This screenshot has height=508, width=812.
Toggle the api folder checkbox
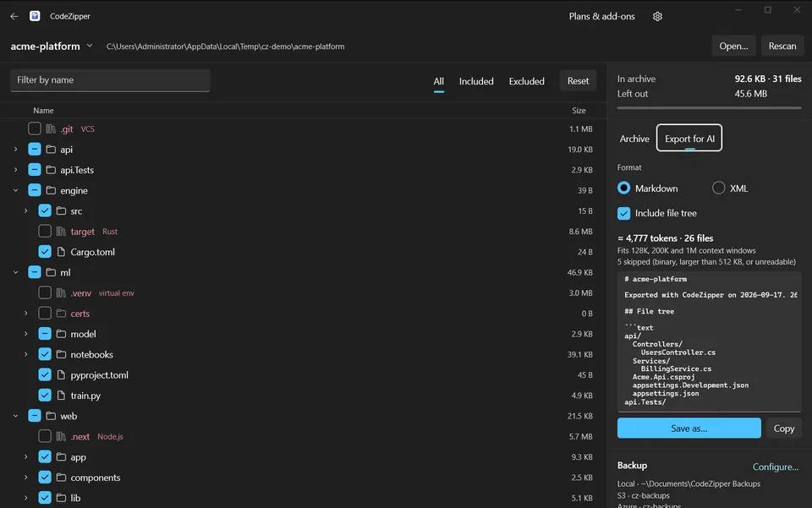tap(35, 149)
